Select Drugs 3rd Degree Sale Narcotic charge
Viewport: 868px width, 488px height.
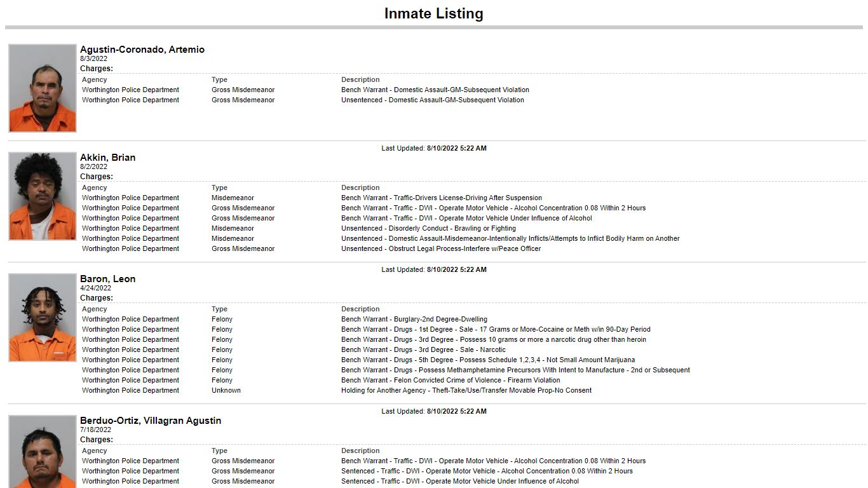[x=423, y=349]
